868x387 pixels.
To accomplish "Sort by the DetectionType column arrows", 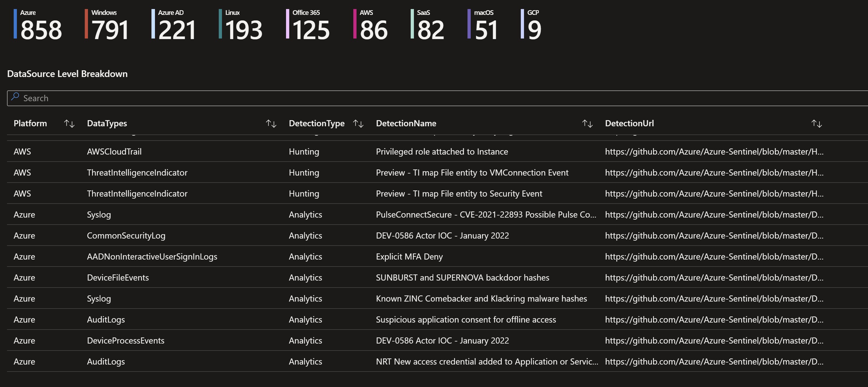I will point(358,123).
